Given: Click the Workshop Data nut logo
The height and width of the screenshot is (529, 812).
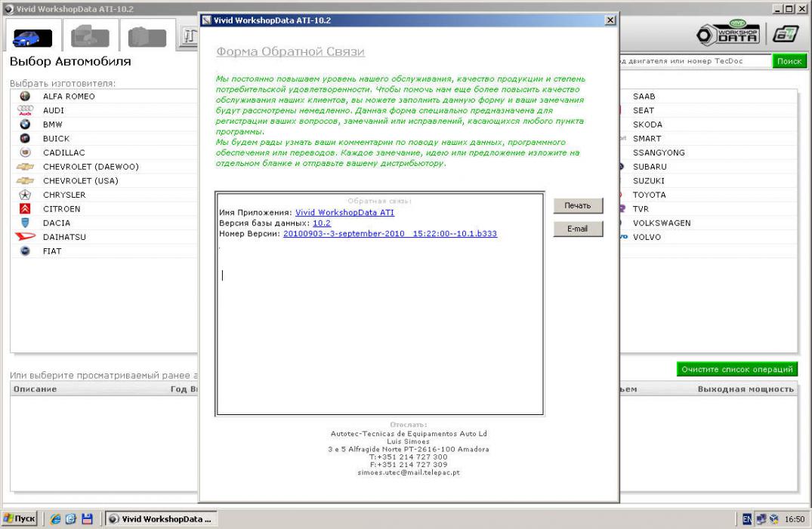Looking at the screenshot, I should [728, 34].
